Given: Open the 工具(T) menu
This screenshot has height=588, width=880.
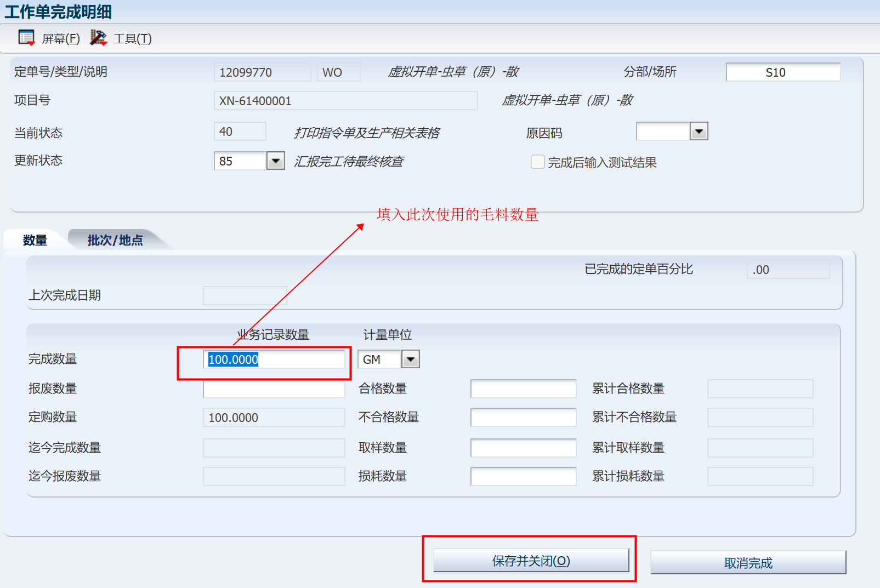Looking at the screenshot, I should (133, 39).
